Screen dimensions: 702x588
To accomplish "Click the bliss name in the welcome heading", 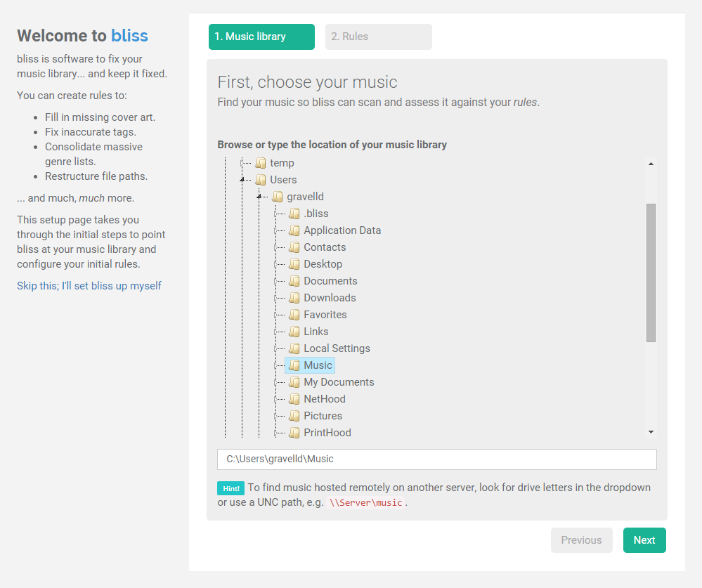I will [129, 36].
